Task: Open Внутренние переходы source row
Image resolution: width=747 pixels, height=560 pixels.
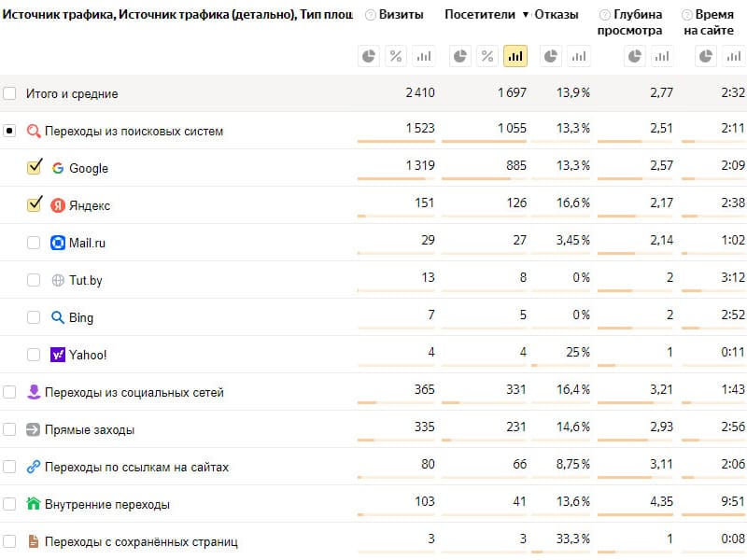Action: tap(107, 504)
